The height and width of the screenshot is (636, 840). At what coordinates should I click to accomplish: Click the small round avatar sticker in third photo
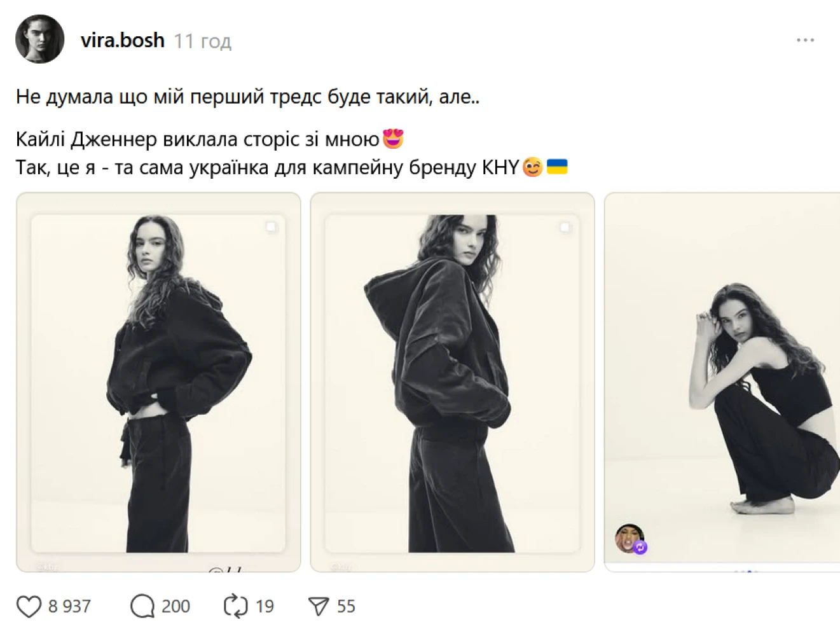630,539
